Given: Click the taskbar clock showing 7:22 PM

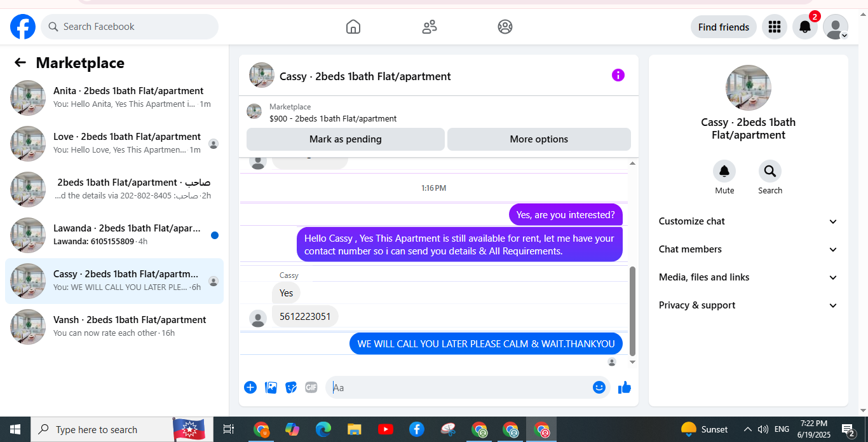Looking at the screenshot, I should coord(814,429).
